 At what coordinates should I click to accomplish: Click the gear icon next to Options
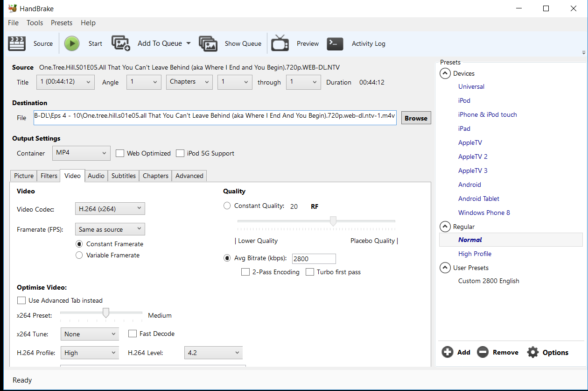(533, 352)
